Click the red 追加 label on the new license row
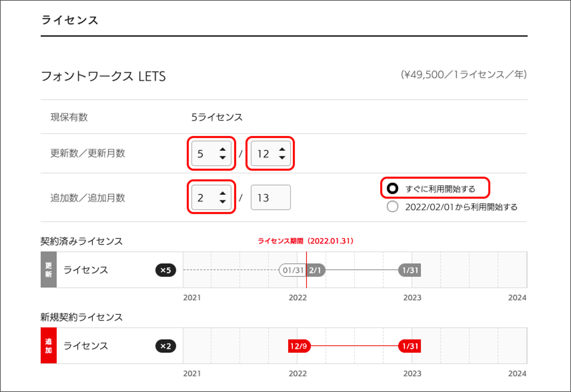Image resolution: width=571 pixels, height=392 pixels. tap(48, 346)
